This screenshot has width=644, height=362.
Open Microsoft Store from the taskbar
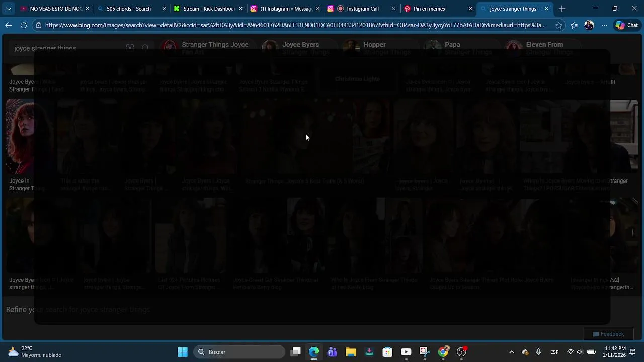point(387,352)
